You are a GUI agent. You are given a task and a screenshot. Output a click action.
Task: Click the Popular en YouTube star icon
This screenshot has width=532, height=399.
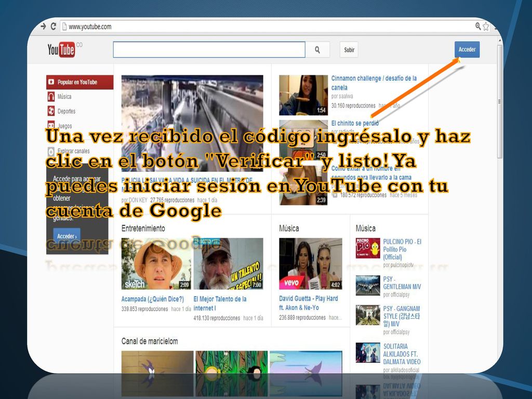pyautogui.click(x=51, y=82)
